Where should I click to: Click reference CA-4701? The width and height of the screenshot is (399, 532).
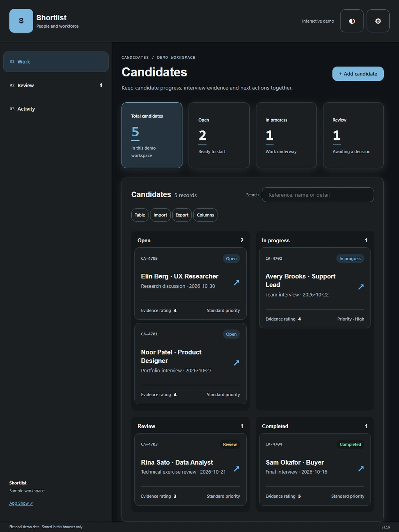tap(149, 334)
